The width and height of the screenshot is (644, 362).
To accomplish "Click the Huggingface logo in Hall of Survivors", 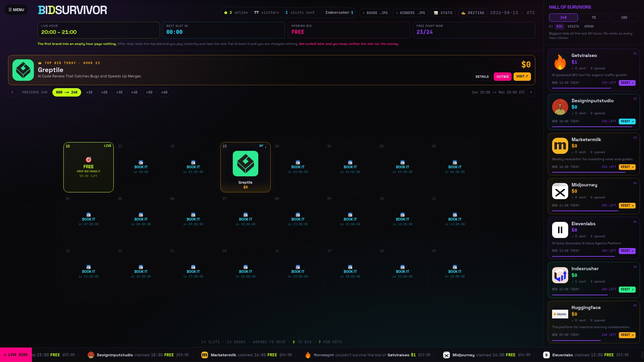I will [x=560, y=314].
